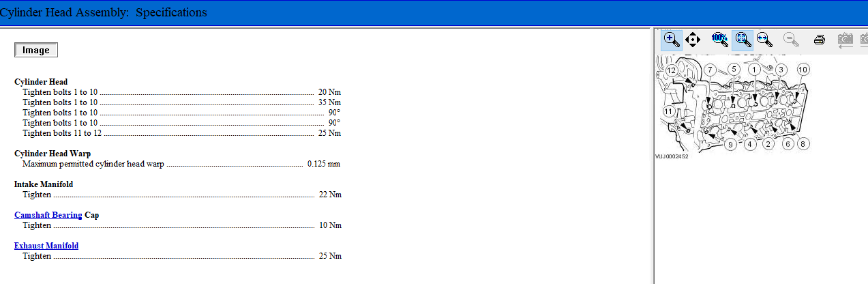Screen dimensions: 868x284
Task: Print the cylinder head diagram
Action: (820, 40)
